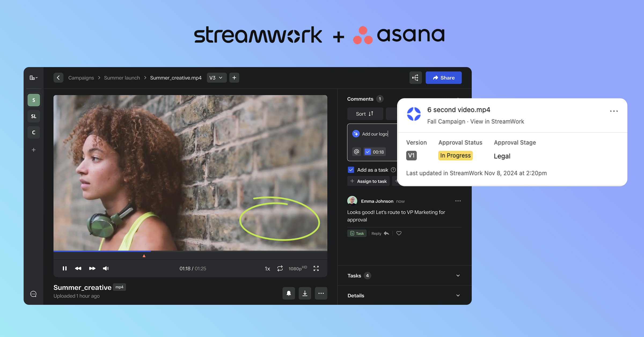The height and width of the screenshot is (337, 644).
Task: Click the AI sparkle icon in comment box
Action: [356, 134]
